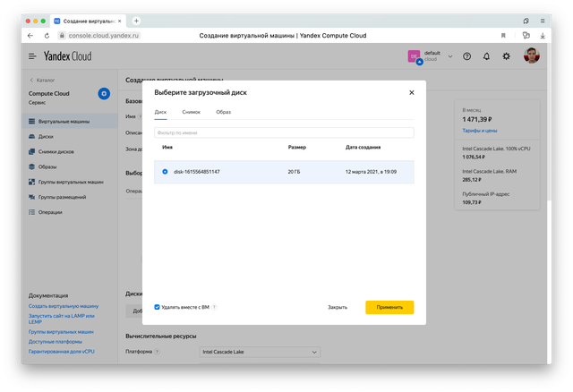The height and width of the screenshot is (392, 573).
Task: Go back to Каталог in sidebar
Action: (x=43, y=80)
